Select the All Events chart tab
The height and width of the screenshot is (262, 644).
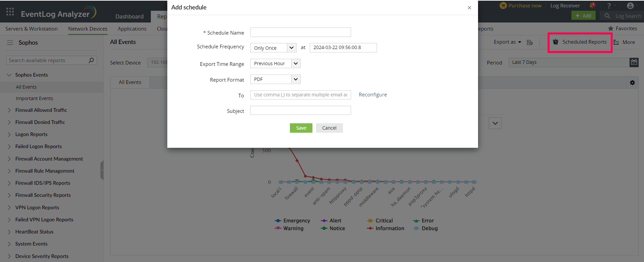130,82
